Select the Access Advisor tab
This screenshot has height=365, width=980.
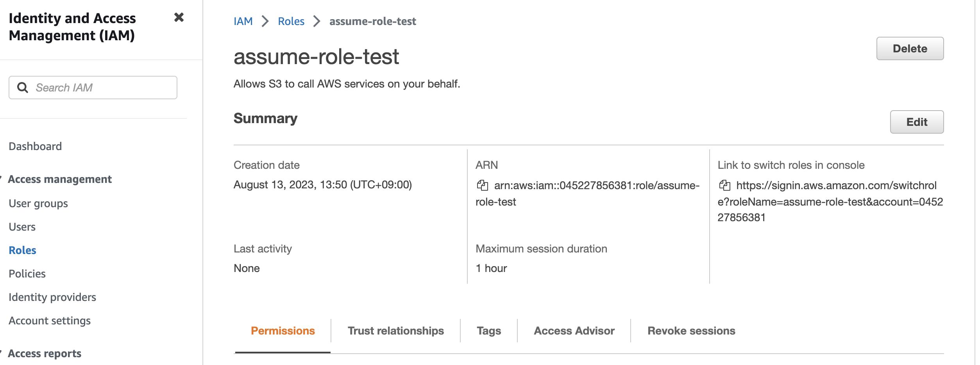click(574, 331)
